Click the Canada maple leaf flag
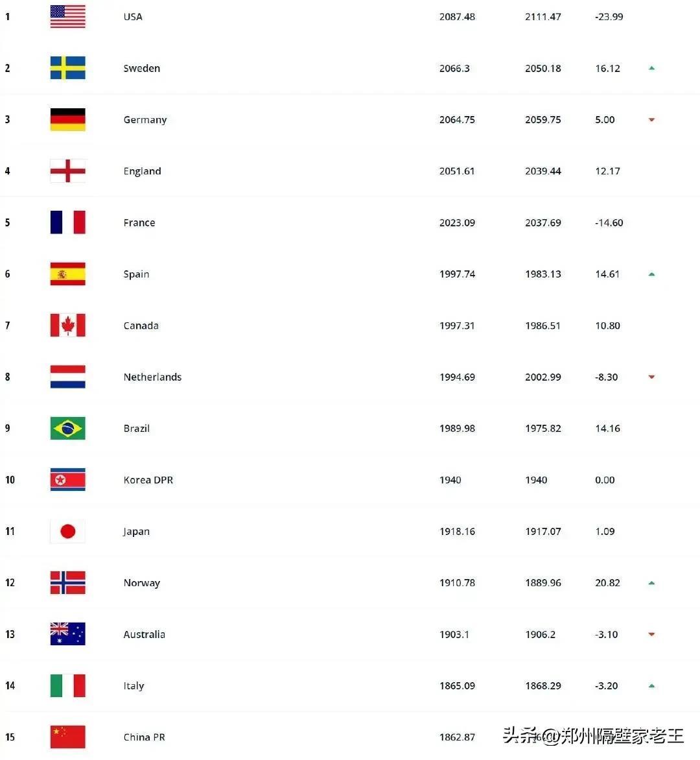This screenshot has width=700, height=760. pos(67,326)
